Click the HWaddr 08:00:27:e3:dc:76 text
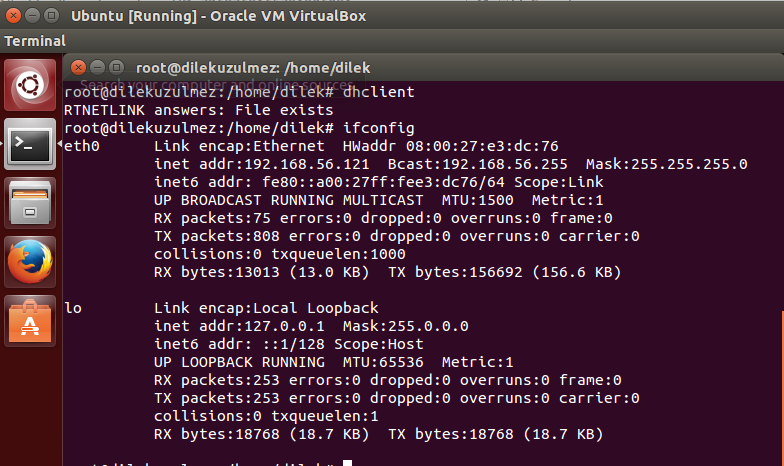 [450, 146]
